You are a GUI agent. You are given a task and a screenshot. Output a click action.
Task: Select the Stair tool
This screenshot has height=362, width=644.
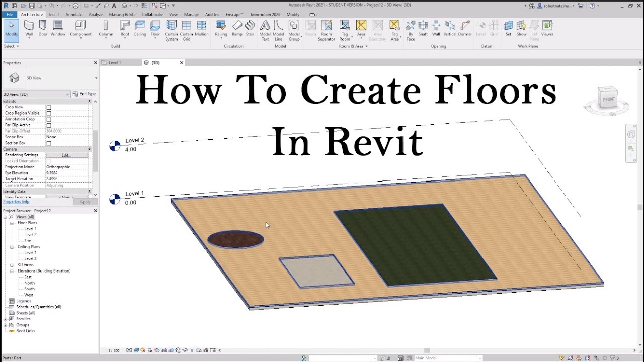pos(250,29)
